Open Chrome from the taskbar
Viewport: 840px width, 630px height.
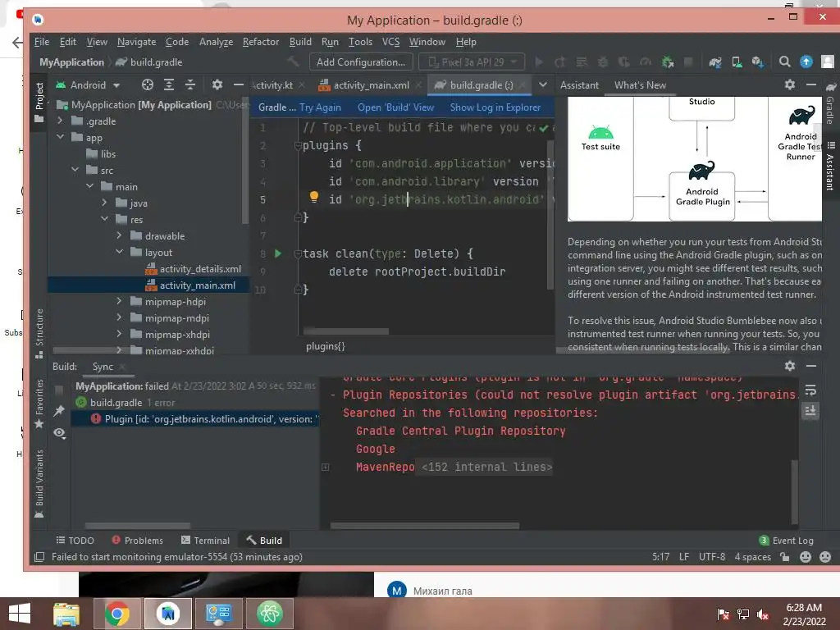(x=116, y=614)
